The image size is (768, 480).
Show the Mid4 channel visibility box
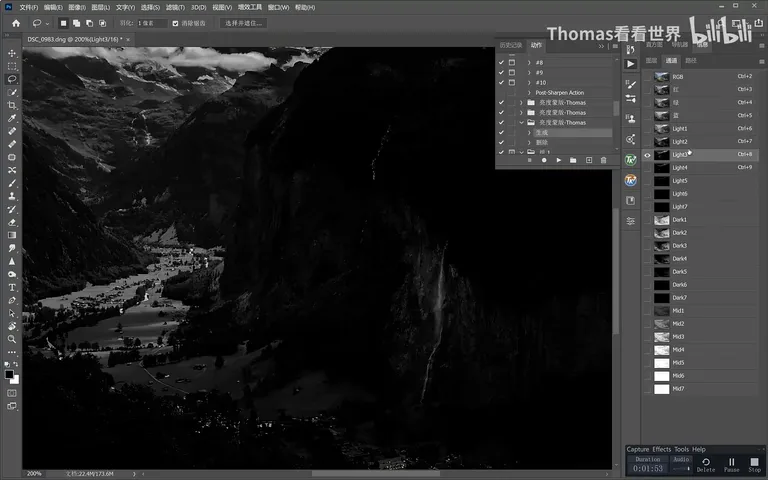647,350
